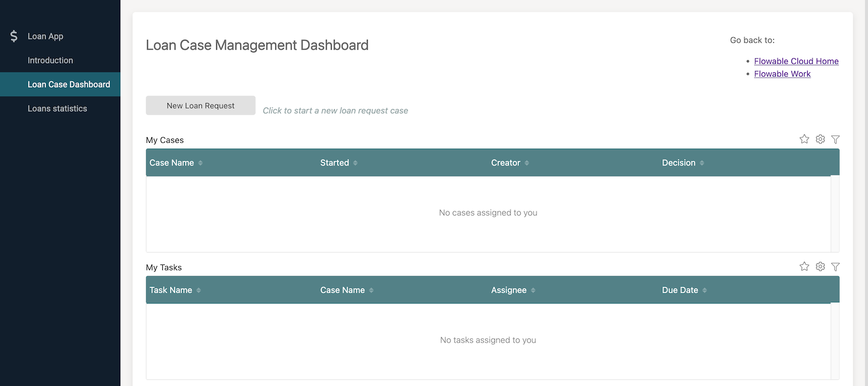Open the Introduction page in the sidebar
This screenshot has width=868, height=386.
50,60
